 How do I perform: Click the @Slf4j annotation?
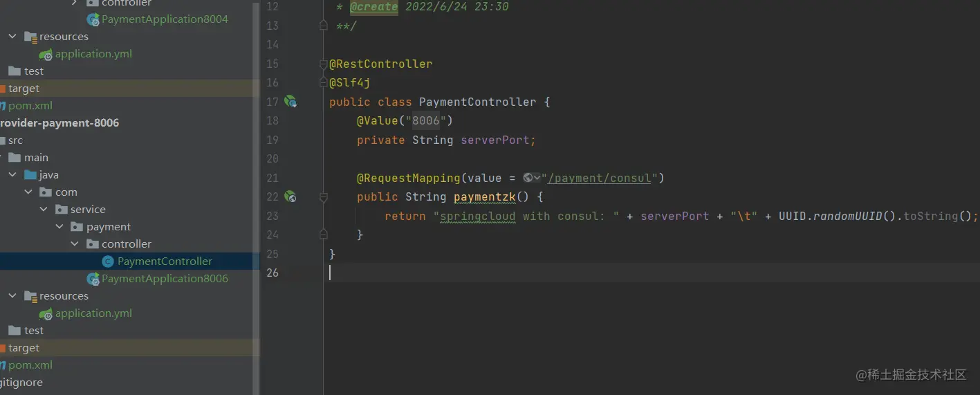point(350,83)
